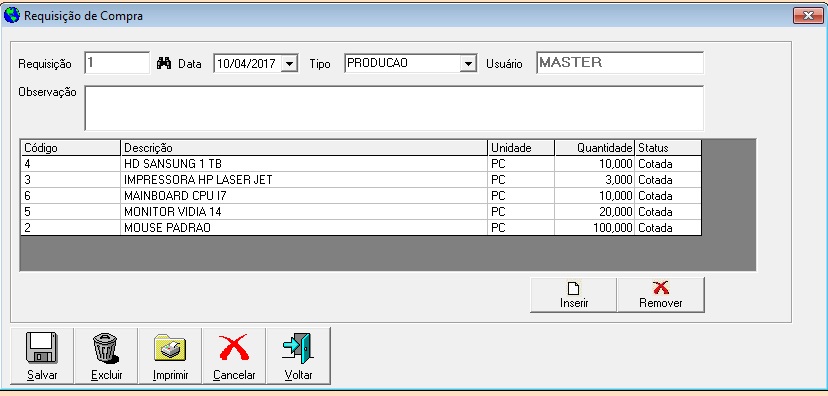This screenshot has width=828, height=396.
Task: Click the Unidade column header
Action: point(521,148)
